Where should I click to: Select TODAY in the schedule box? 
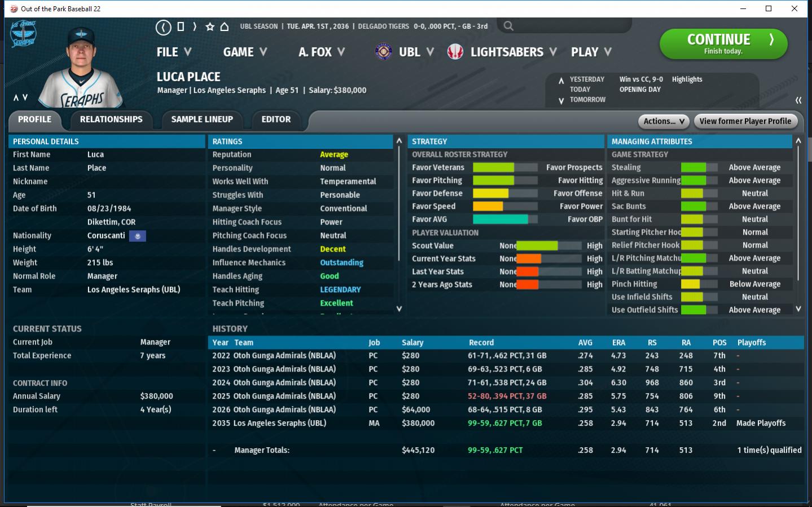[580, 90]
